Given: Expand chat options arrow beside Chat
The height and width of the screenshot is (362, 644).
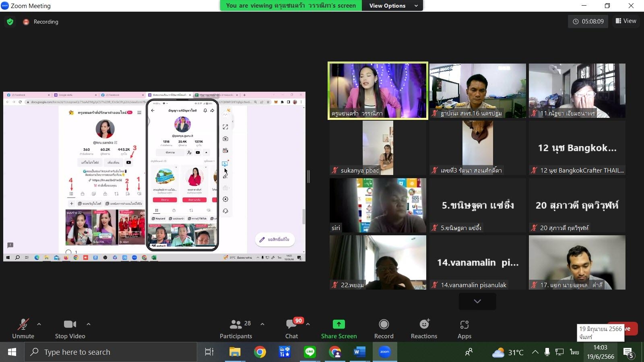Looking at the screenshot, I should (308, 324).
